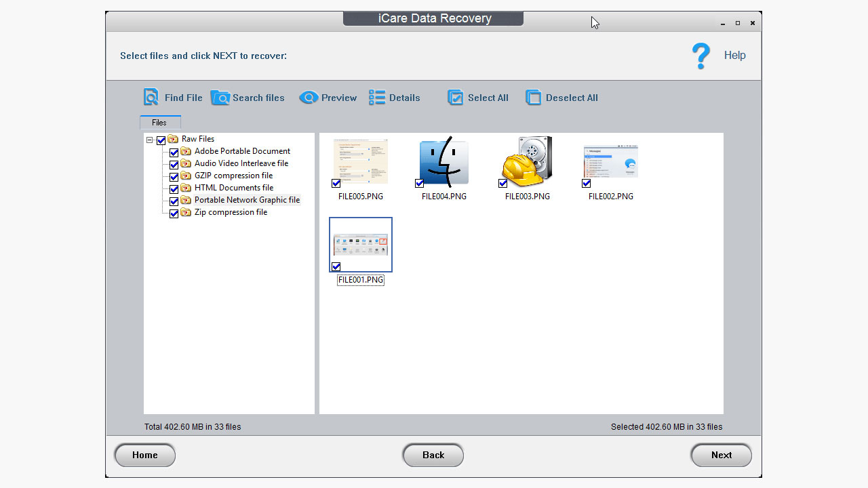Open the Help link text
868x488 pixels.
pyautogui.click(x=735, y=56)
